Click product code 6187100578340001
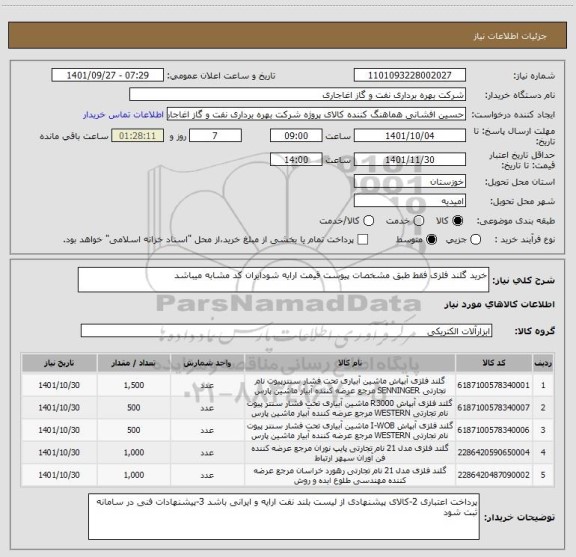 coord(494,385)
